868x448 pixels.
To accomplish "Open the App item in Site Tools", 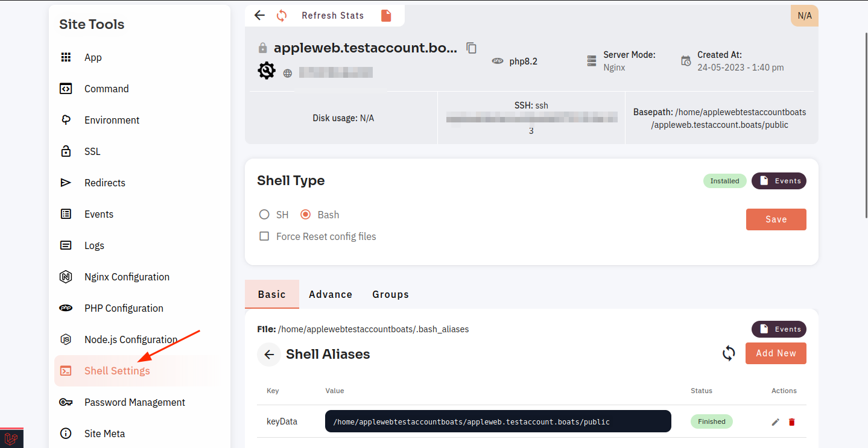I will coord(93,57).
